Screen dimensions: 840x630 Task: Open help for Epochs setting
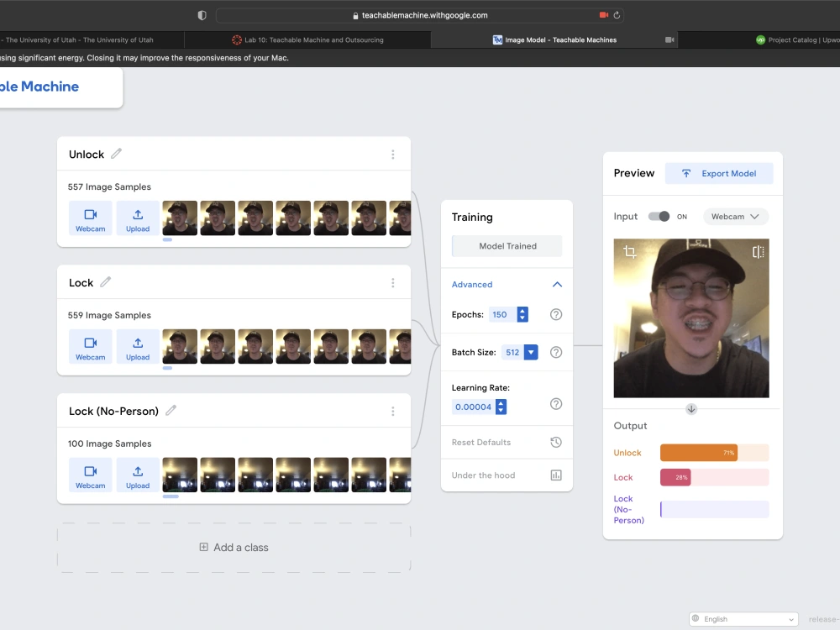[556, 314]
